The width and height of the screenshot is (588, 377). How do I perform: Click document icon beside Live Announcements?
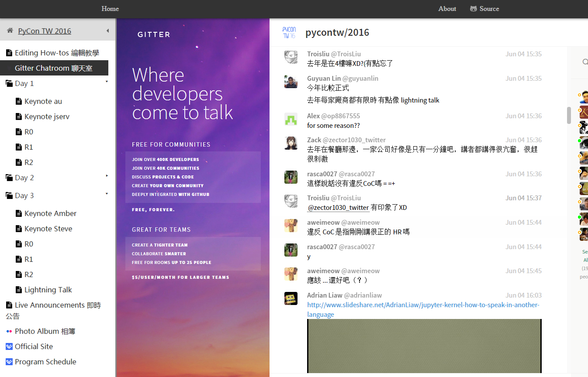click(9, 305)
